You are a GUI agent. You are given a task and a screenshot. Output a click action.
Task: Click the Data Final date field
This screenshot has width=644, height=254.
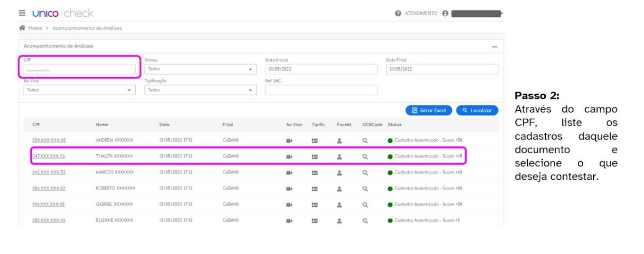(442, 69)
